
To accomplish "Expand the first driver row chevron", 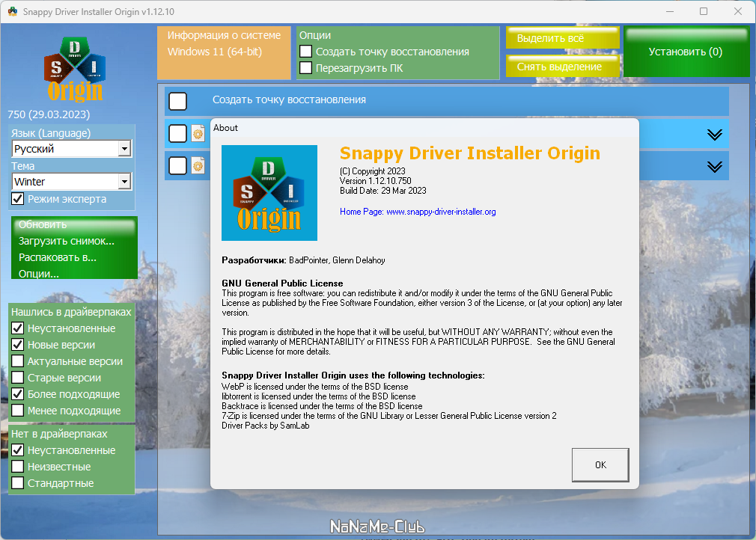I will pyautogui.click(x=714, y=135).
